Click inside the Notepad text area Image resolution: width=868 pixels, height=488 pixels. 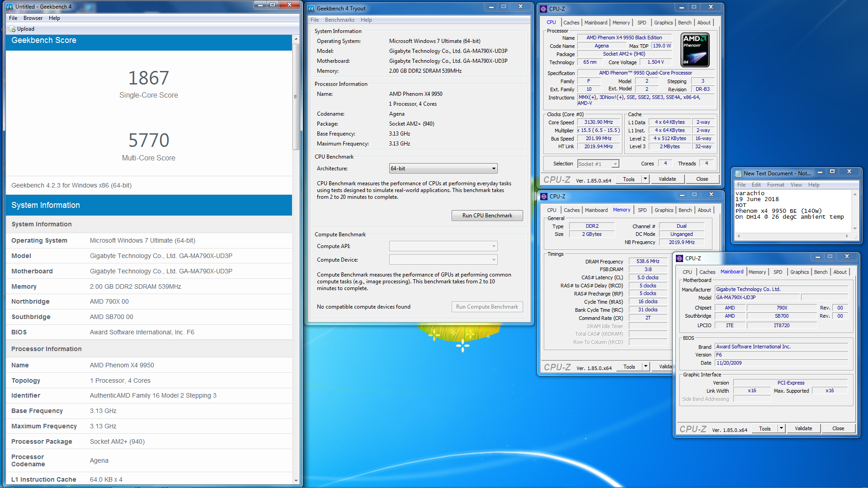tap(793, 211)
